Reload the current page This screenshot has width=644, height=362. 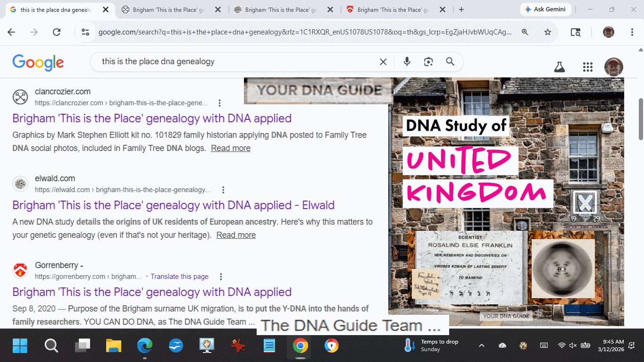click(x=57, y=32)
